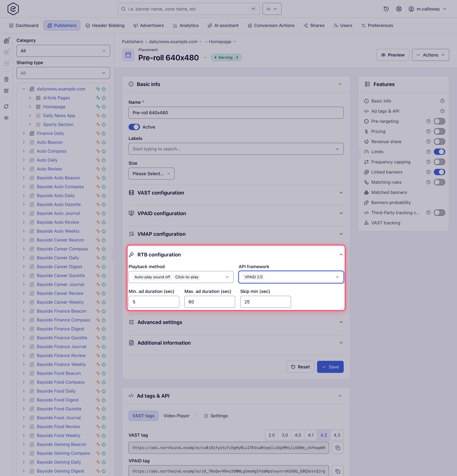The width and height of the screenshot is (457, 476).
Task: Open the Size Please Select dropdown
Action: point(152,174)
